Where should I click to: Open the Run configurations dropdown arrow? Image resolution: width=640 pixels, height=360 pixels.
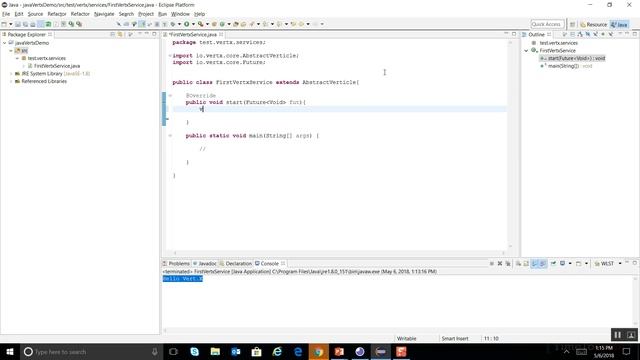(193, 24)
